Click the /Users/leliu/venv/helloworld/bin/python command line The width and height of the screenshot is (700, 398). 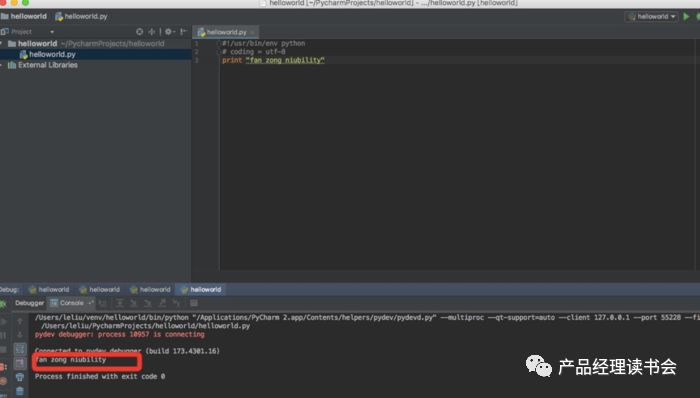click(x=367, y=318)
